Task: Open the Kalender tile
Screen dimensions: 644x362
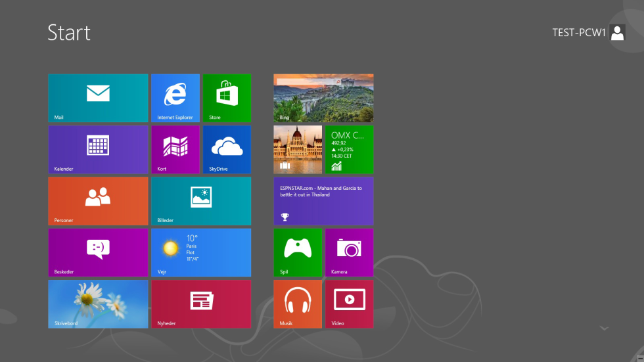Action: (98, 149)
